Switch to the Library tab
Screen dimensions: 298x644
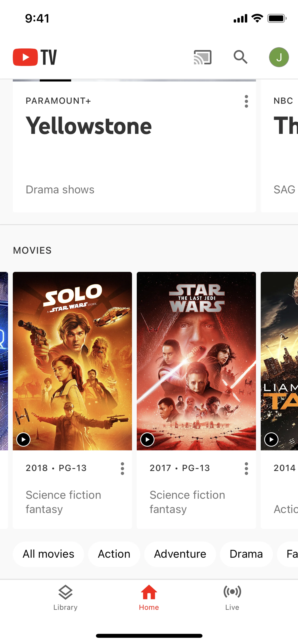[65, 598]
